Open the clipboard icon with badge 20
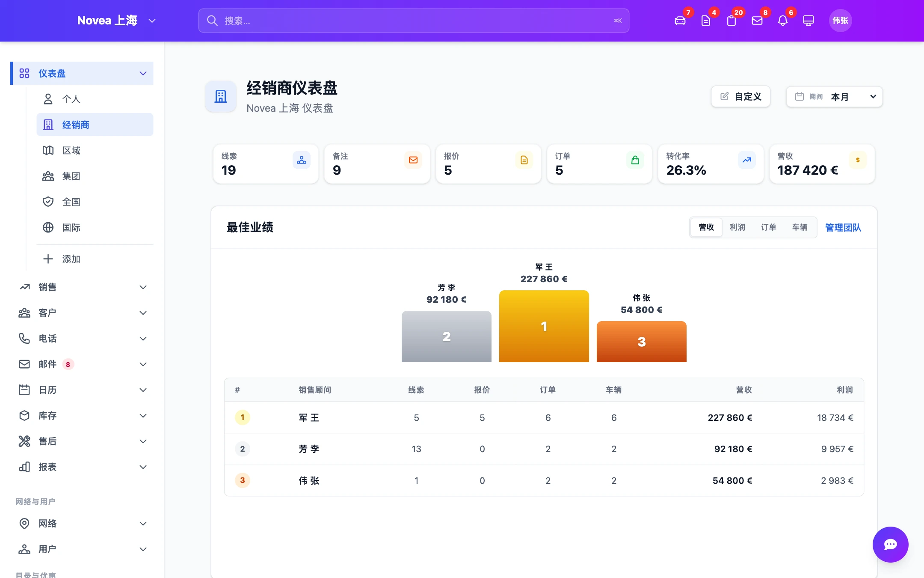 731,21
